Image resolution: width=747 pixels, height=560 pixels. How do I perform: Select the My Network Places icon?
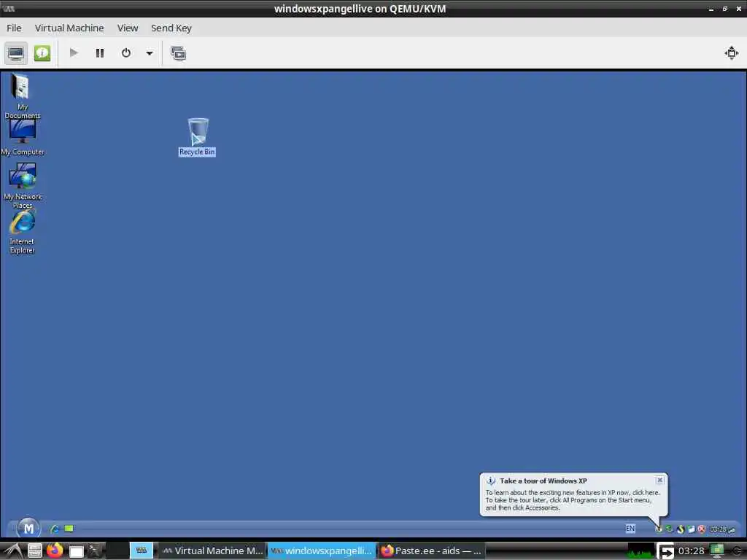coord(23,185)
